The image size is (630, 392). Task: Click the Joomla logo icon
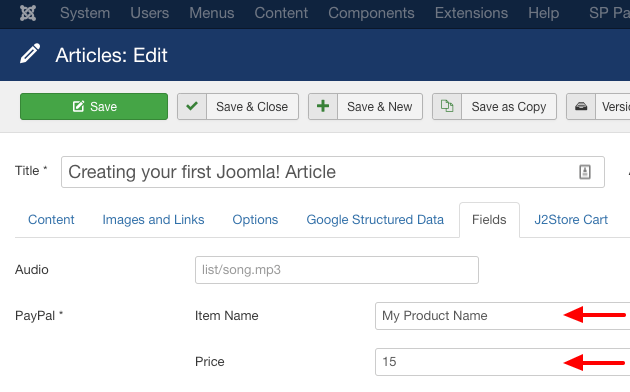pos(28,13)
